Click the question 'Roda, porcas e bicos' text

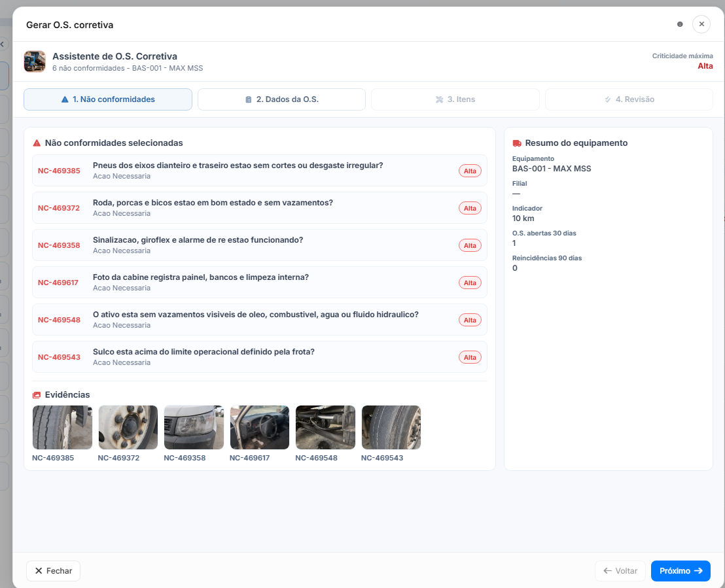[x=213, y=203]
